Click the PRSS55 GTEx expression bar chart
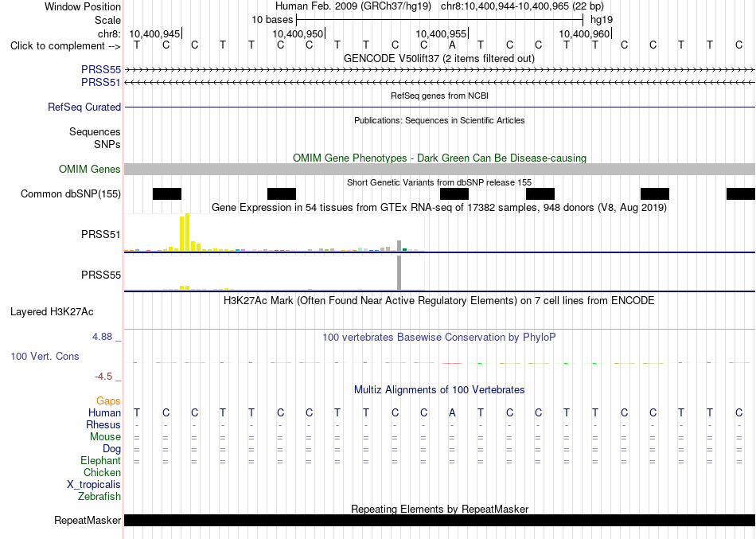The image size is (756, 539). 275,273
